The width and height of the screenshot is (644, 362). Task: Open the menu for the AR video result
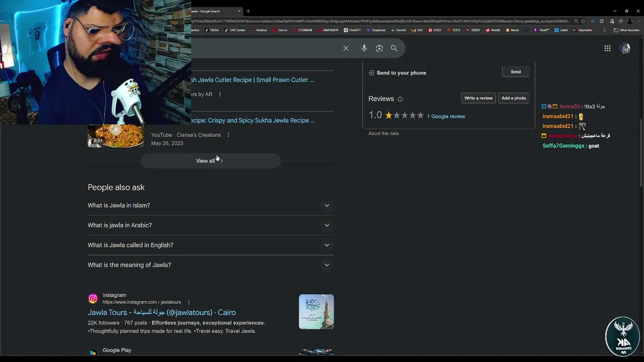click(x=220, y=94)
